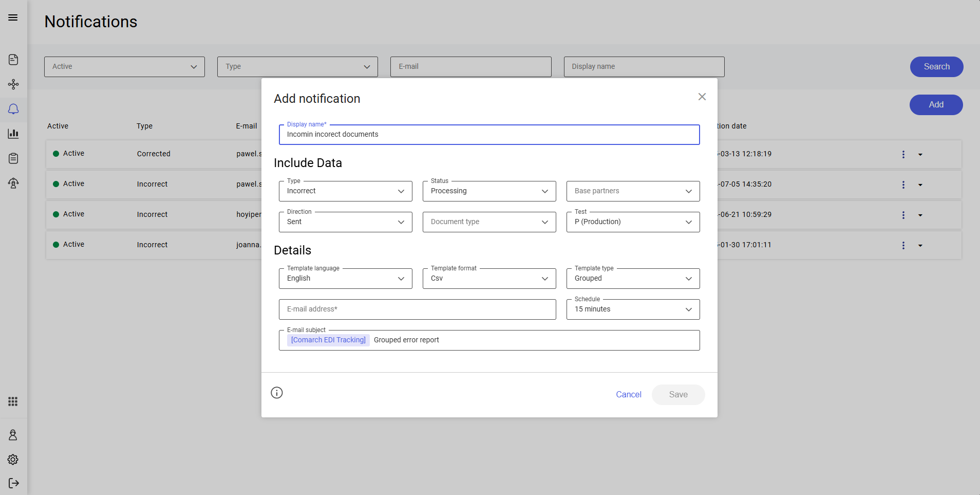
Task: Open the documents icon in sidebar
Action: point(13,60)
